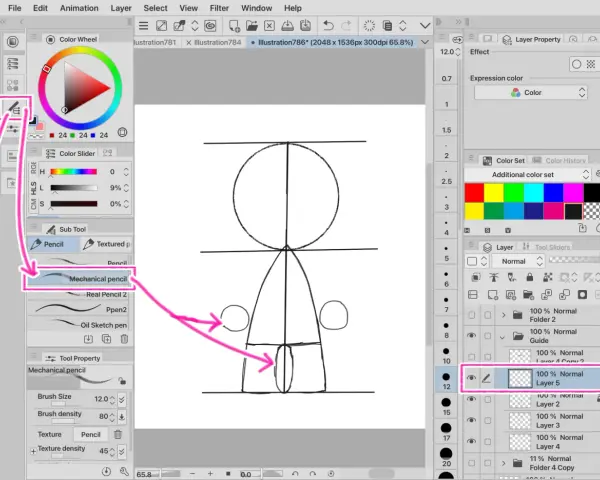Click the Save icon in command bar

287,26
